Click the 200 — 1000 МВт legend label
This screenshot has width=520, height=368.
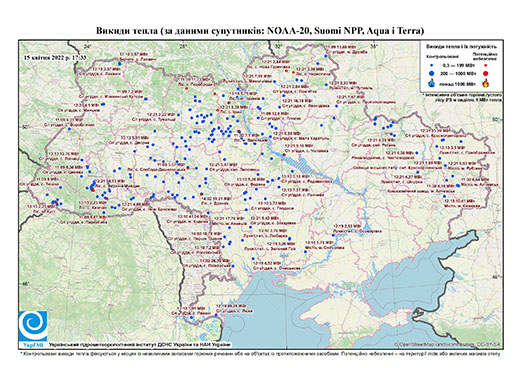[457, 73]
